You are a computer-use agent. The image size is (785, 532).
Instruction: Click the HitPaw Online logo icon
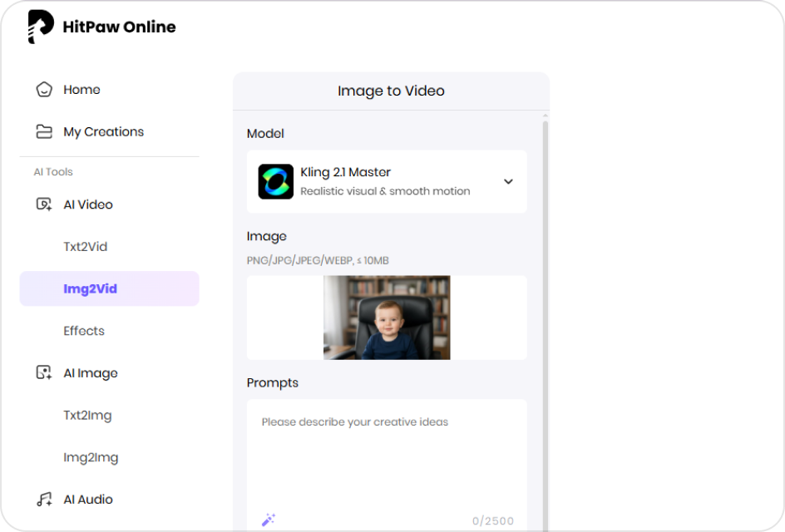pyautogui.click(x=41, y=27)
